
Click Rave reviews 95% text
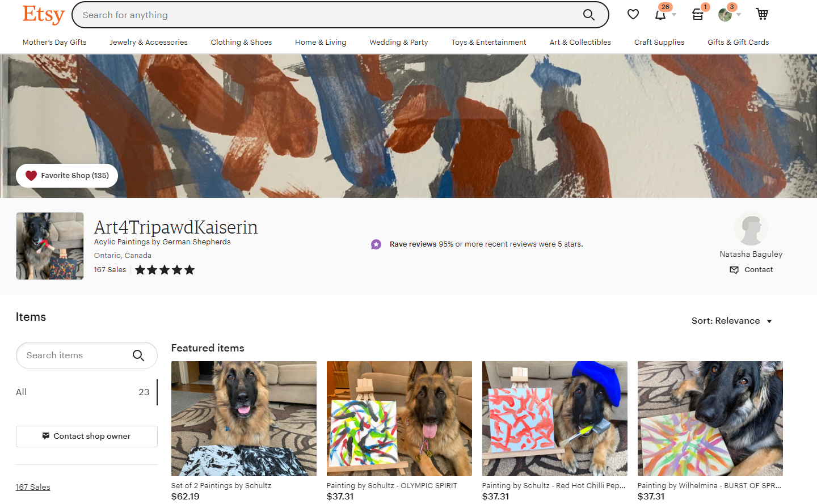[x=486, y=244]
